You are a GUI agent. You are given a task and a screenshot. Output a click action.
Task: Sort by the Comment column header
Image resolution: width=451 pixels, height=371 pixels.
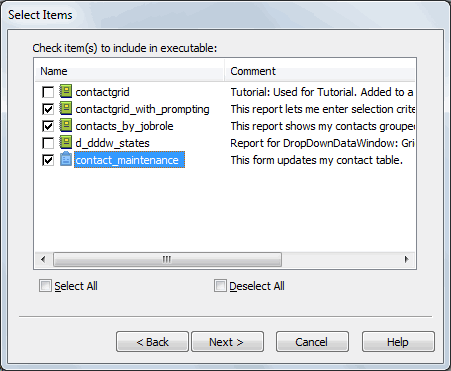click(320, 71)
